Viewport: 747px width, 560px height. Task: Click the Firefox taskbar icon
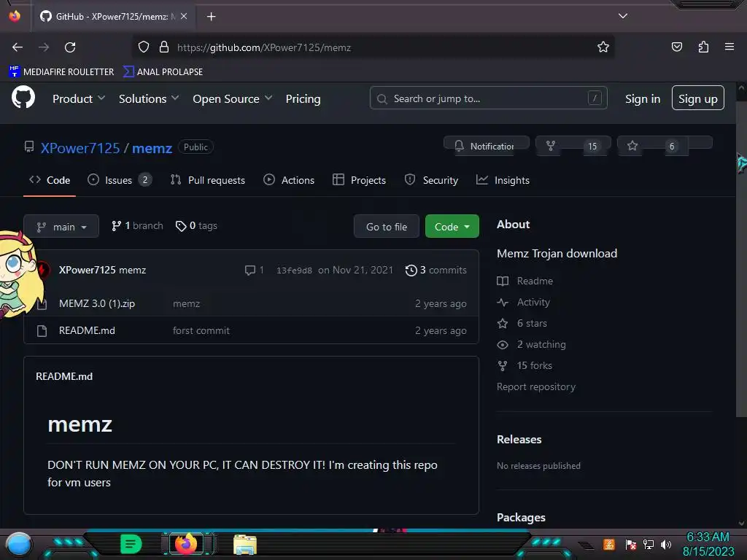(186, 544)
